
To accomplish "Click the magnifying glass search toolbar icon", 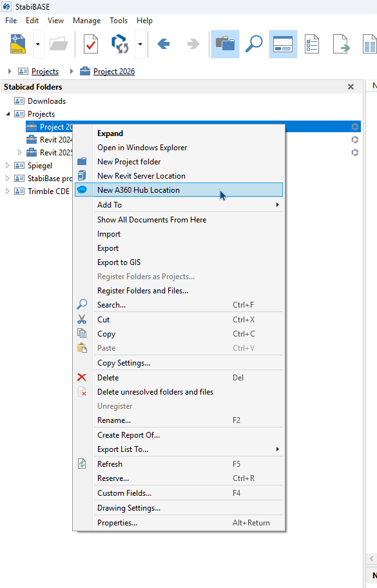I will [254, 44].
